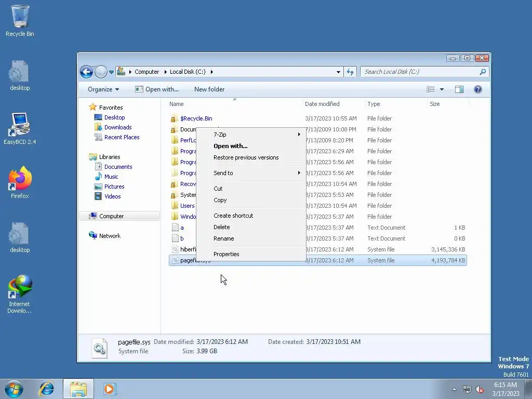Select the hiberfil.sys file icon

pos(175,249)
